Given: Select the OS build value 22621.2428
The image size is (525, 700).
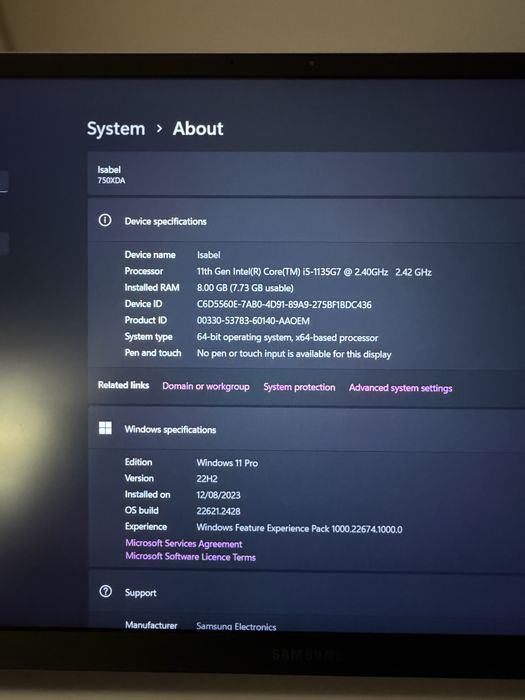Looking at the screenshot, I should point(218,511).
